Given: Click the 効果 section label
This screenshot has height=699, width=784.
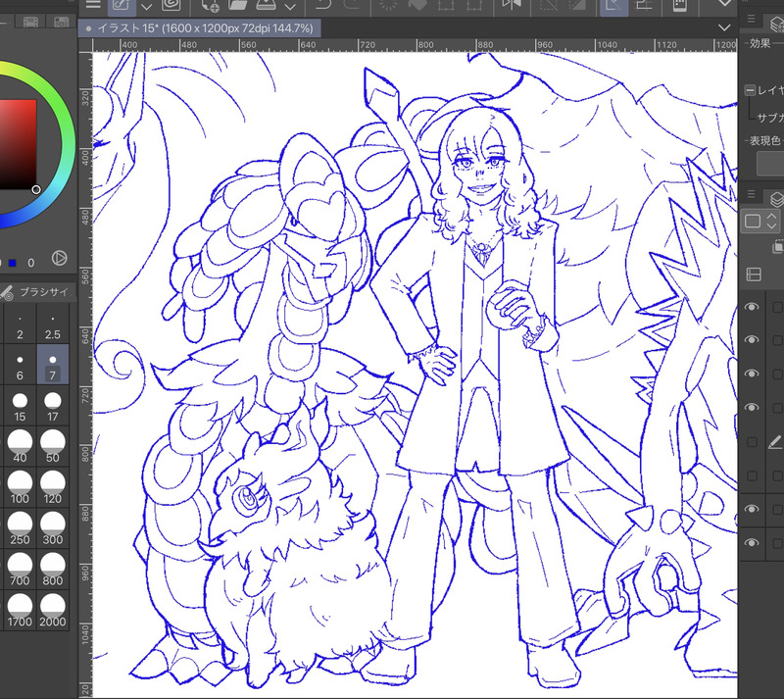Looking at the screenshot, I should point(760,43).
